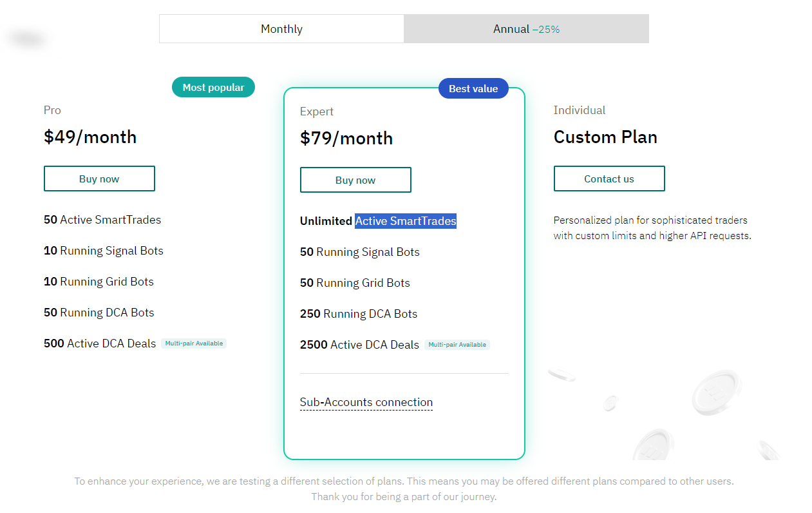812x513 pixels.
Task: Click 500 Active DCA Deals in Pro plan
Action: click(100, 344)
